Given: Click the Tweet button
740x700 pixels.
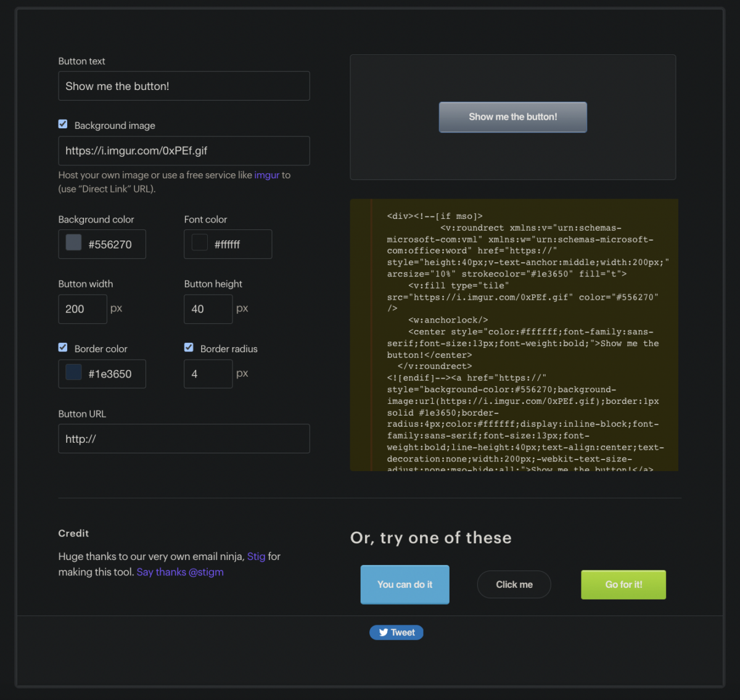Looking at the screenshot, I should pyautogui.click(x=397, y=632).
